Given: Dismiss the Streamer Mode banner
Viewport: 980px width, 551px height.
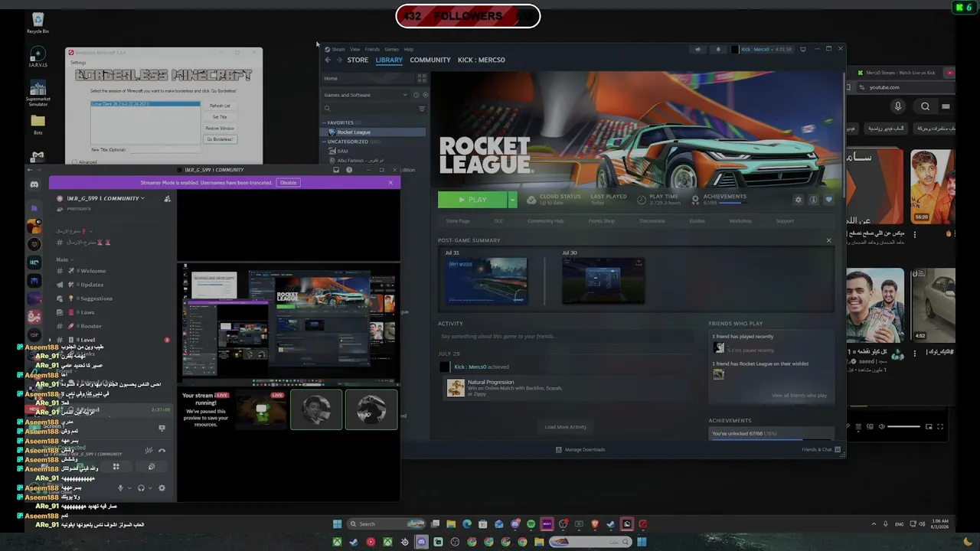Looking at the screenshot, I should (x=390, y=183).
